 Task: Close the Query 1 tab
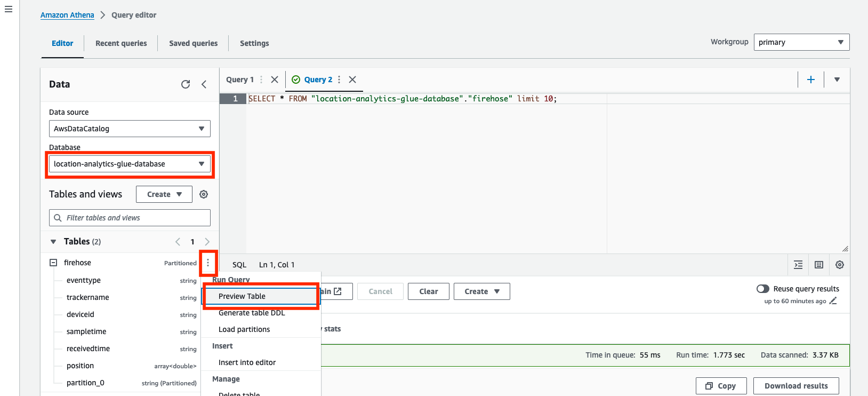[x=275, y=80]
